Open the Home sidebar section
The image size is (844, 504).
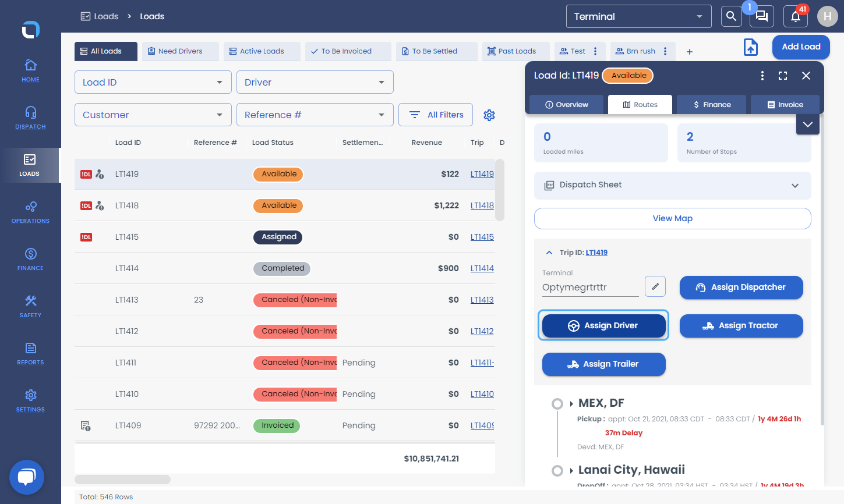pos(30,70)
